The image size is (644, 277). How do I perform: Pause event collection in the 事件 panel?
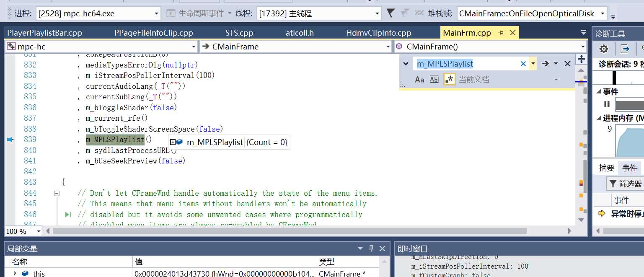pyautogui.click(x=606, y=104)
